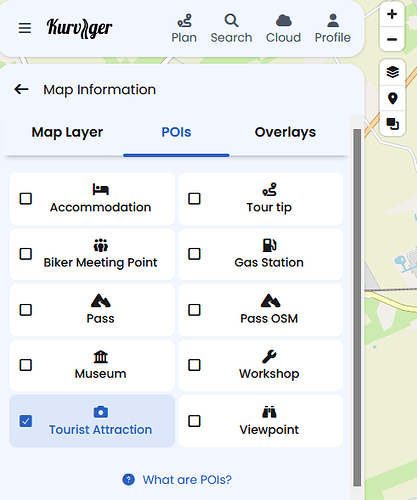Switch to the Map Layer tab
Viewport: 417px width, 500px height.
tap(67, 132)
